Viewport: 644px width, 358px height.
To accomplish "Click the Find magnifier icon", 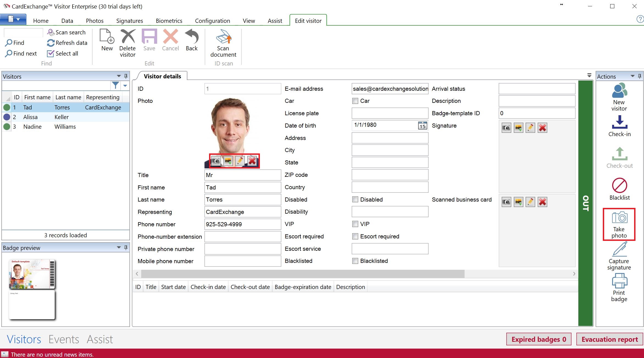I will pos(9,43).
